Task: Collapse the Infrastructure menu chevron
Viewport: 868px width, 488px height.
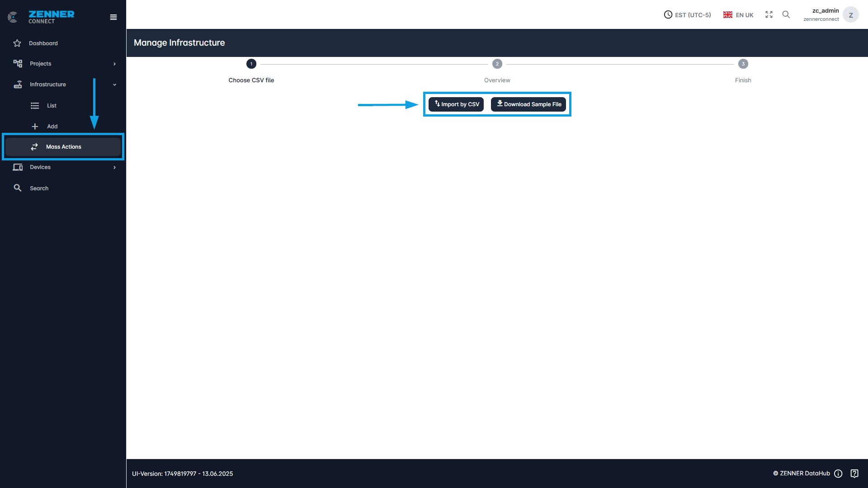Action: [114, 84]
